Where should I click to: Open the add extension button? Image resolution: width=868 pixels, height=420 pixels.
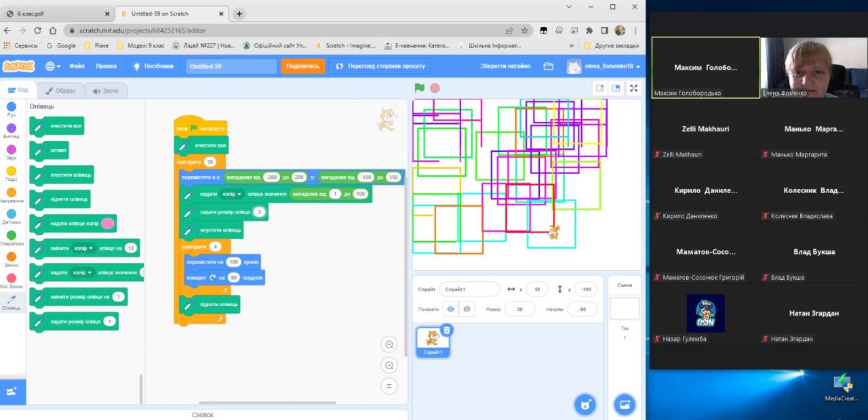point(12,392)
